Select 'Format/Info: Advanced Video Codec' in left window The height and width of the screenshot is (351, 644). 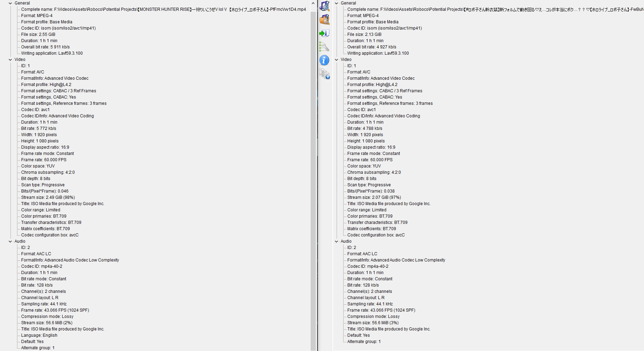click(x=55, y=78)
